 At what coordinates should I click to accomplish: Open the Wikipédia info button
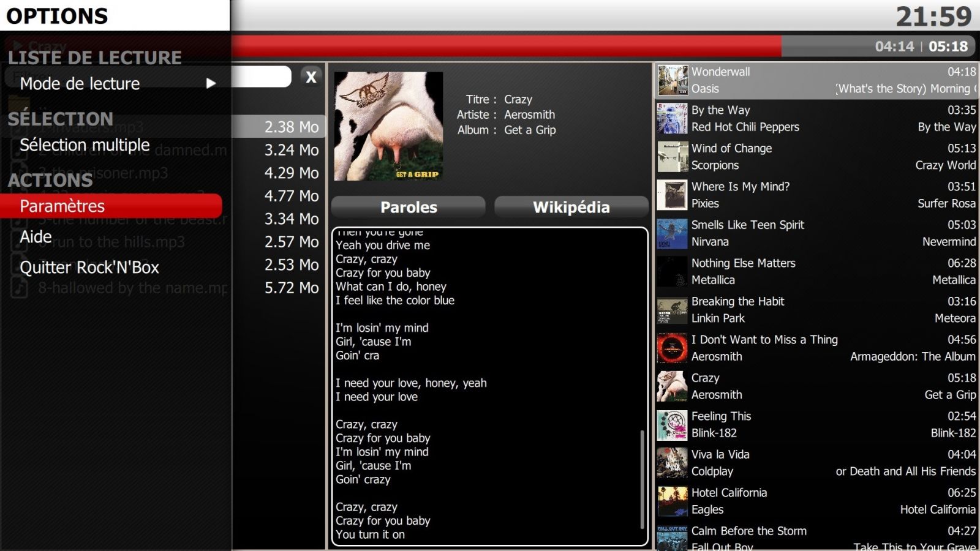(571, 208)
